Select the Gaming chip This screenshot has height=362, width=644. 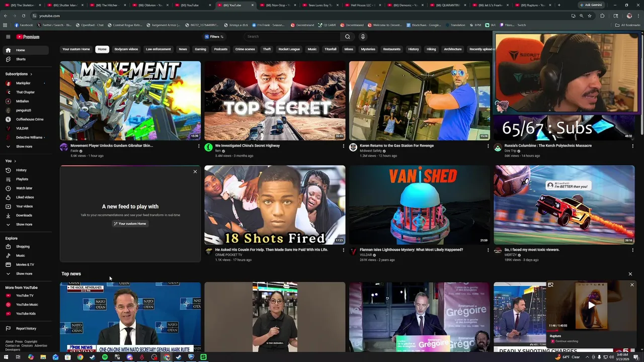tap(200, 49)
